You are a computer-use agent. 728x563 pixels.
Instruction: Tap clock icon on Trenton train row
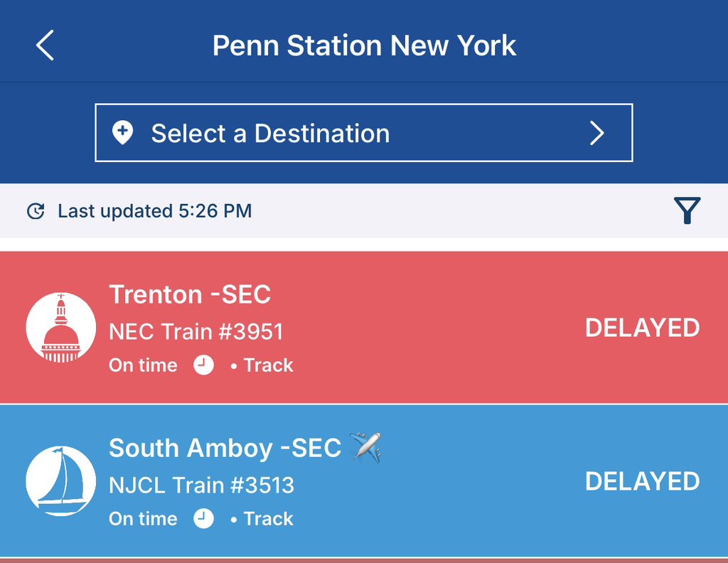(203, 365)
